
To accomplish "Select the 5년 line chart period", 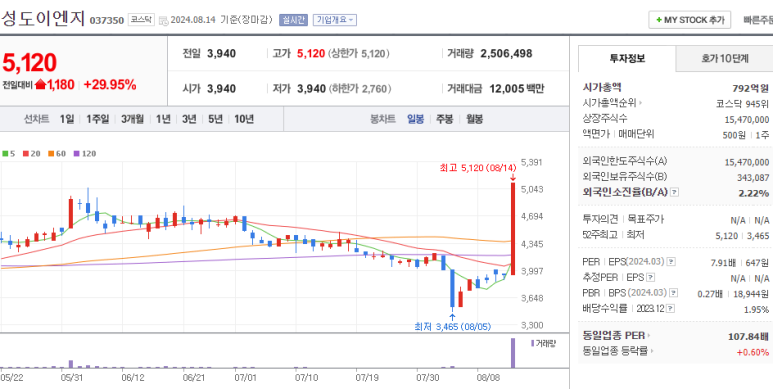I will (x=215, y=119).
